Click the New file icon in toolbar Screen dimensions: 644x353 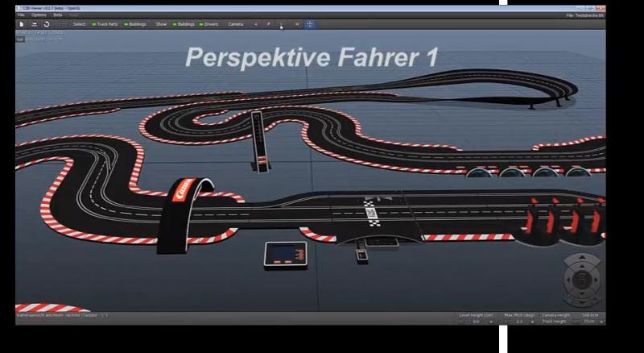tap(21, 24)
